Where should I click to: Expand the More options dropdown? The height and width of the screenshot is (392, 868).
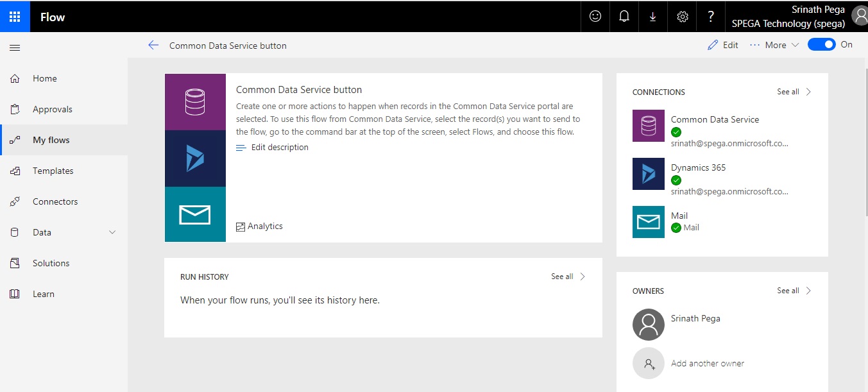click(x=774, y=45)
